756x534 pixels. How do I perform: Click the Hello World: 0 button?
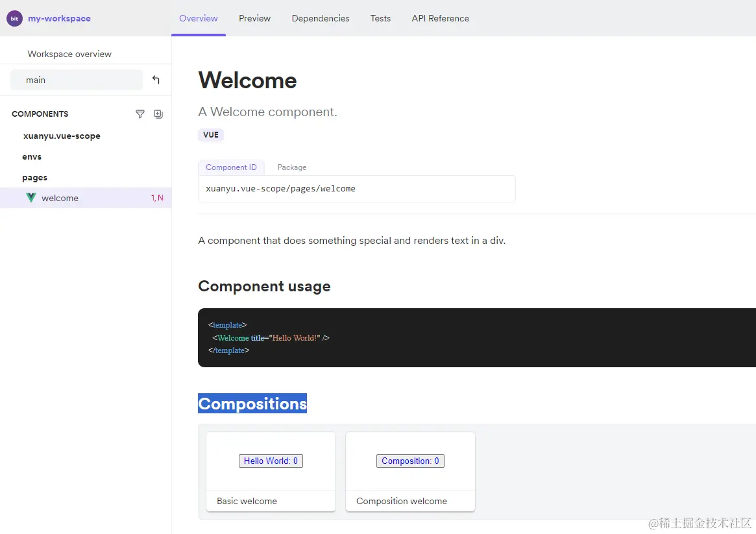tap(271, 461)
